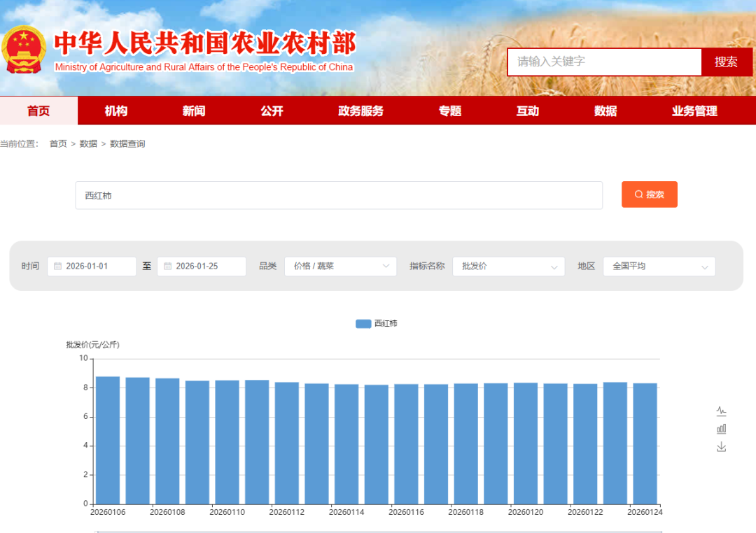Image resolution: width=756 pixels, height=533 pixels.
Task: Open the 业务管理 nav item
Action: point(695,111)
